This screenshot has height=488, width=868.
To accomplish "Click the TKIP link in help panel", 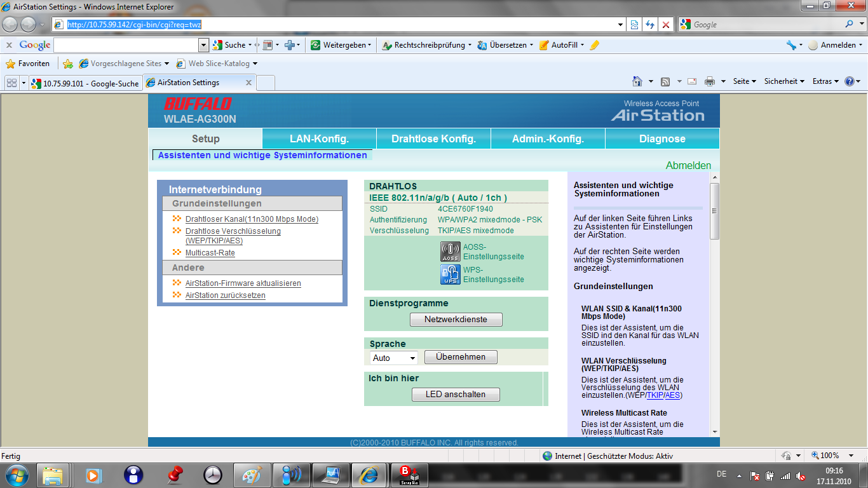I will point(655,395).
